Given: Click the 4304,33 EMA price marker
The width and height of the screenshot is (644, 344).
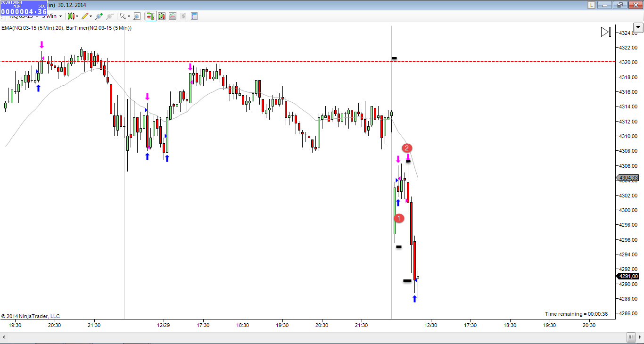Looking at the screenshot, I should point(627,178).
